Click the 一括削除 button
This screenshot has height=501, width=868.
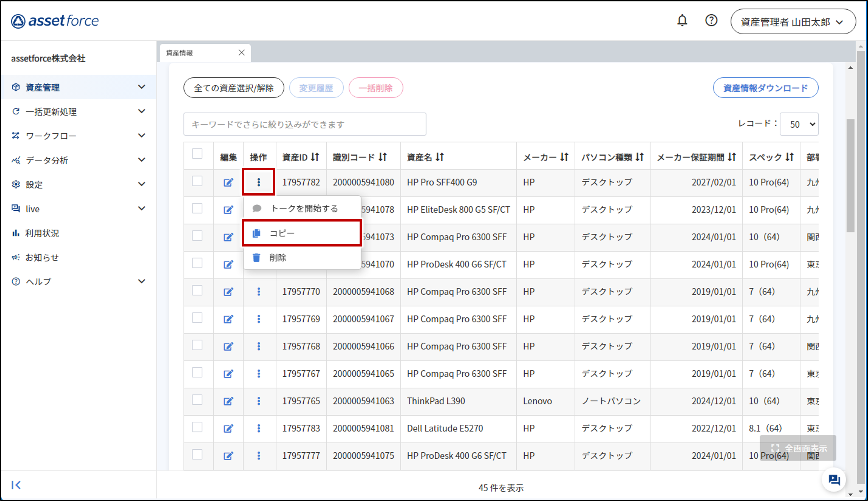click(376, 88)
